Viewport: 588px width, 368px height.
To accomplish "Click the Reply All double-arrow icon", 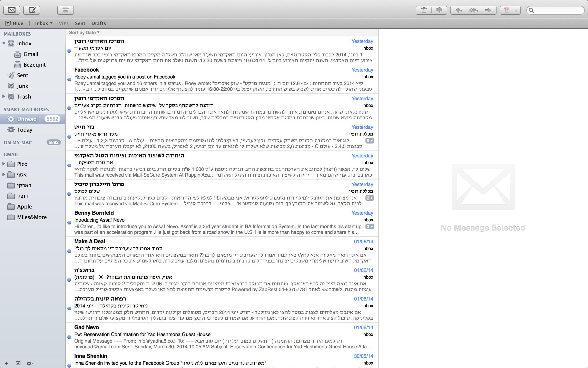I will [x=473, y=10].
